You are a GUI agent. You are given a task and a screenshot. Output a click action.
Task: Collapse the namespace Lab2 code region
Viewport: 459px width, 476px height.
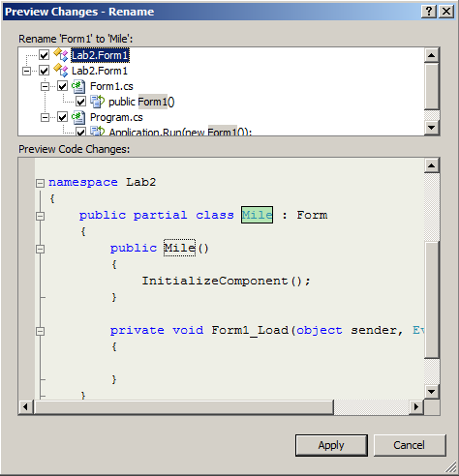point(40,183)
